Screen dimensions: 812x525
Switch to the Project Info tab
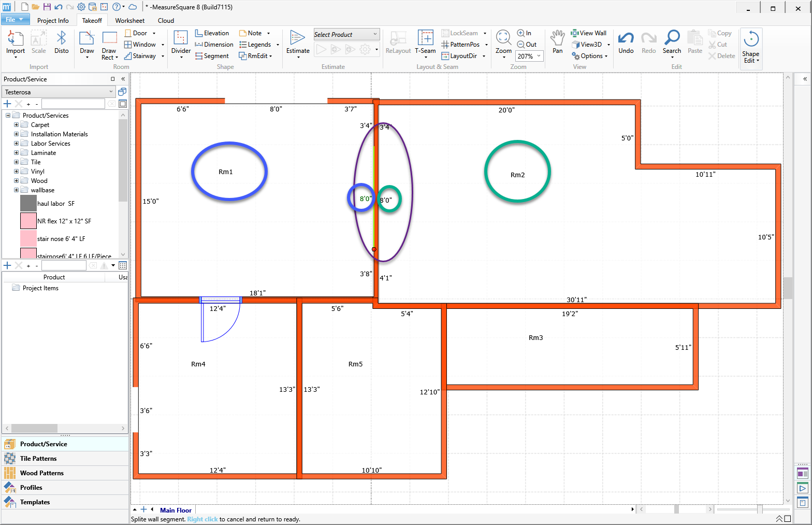53,21
